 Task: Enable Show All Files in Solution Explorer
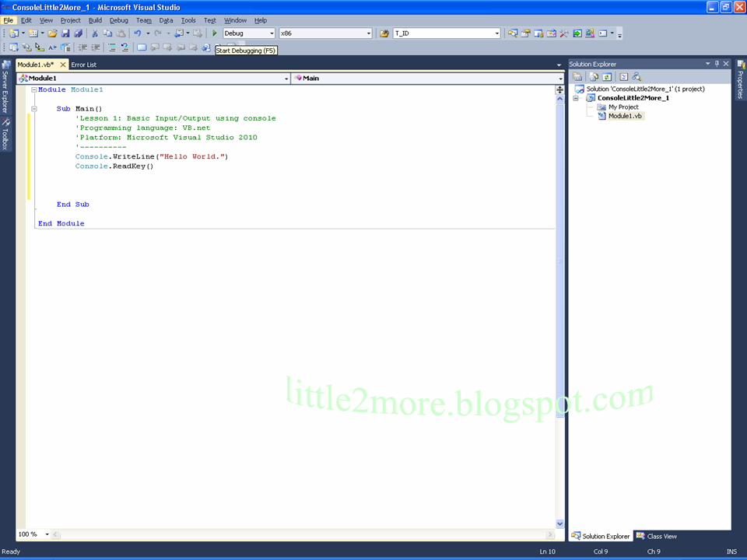[x=594, y=76]
